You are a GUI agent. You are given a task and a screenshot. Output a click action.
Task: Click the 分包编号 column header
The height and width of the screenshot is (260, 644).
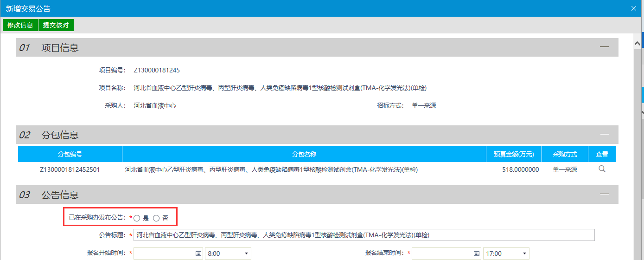[x=70, y=154]
